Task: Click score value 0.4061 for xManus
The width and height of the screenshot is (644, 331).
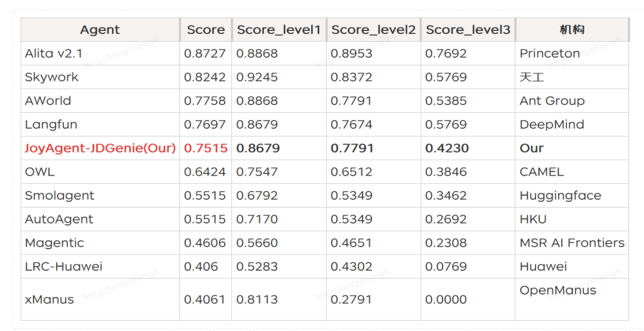Action: (205, 300)
